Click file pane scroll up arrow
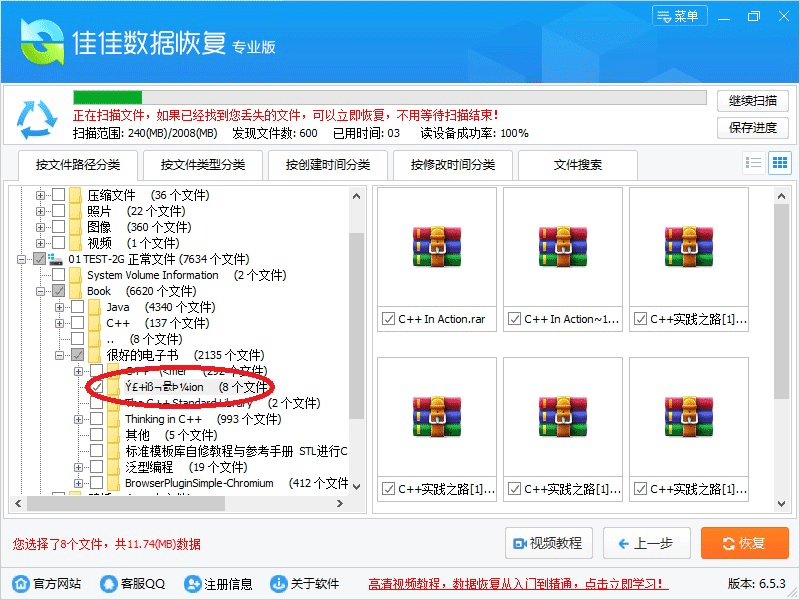 (781, 196)
